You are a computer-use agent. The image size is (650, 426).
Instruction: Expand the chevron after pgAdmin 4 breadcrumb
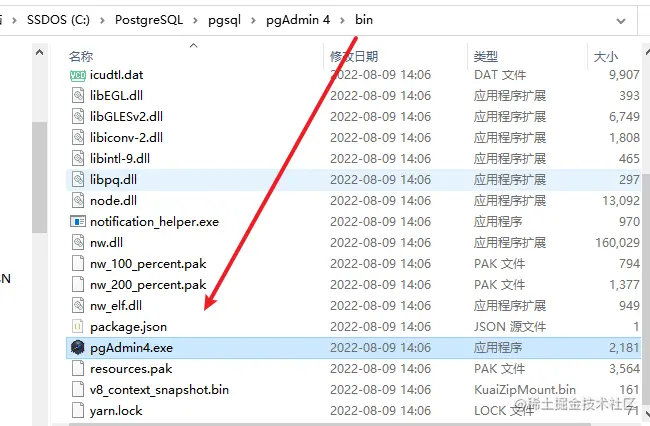[342, 20]
